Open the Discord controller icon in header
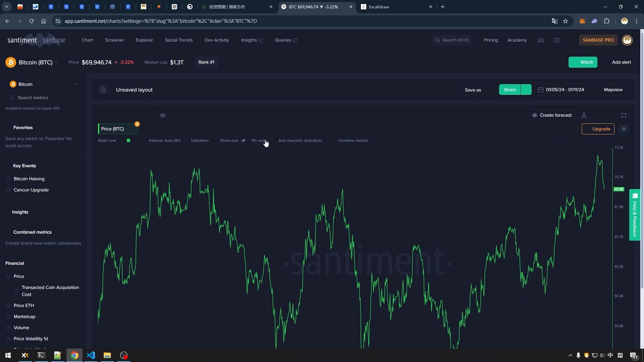Viewport: 644px width, 362px height. pyautogui.click(x=541, y=40)
